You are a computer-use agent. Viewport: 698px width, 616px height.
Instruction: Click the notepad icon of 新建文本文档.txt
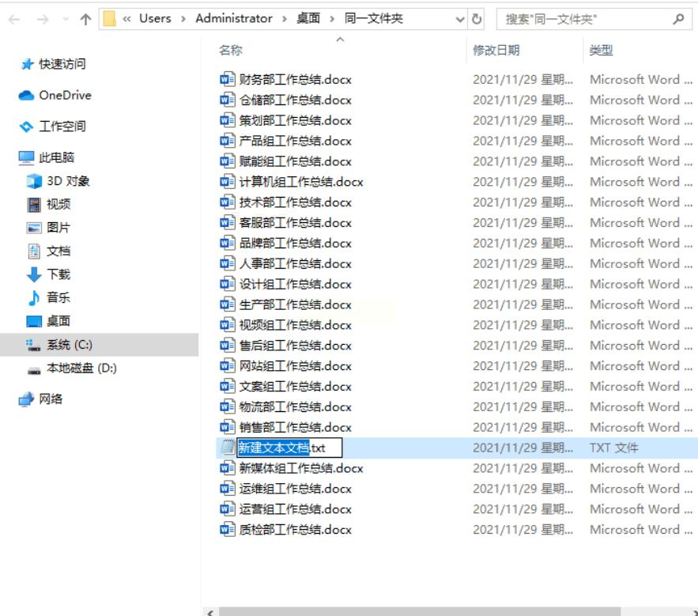tap(228, 448)
